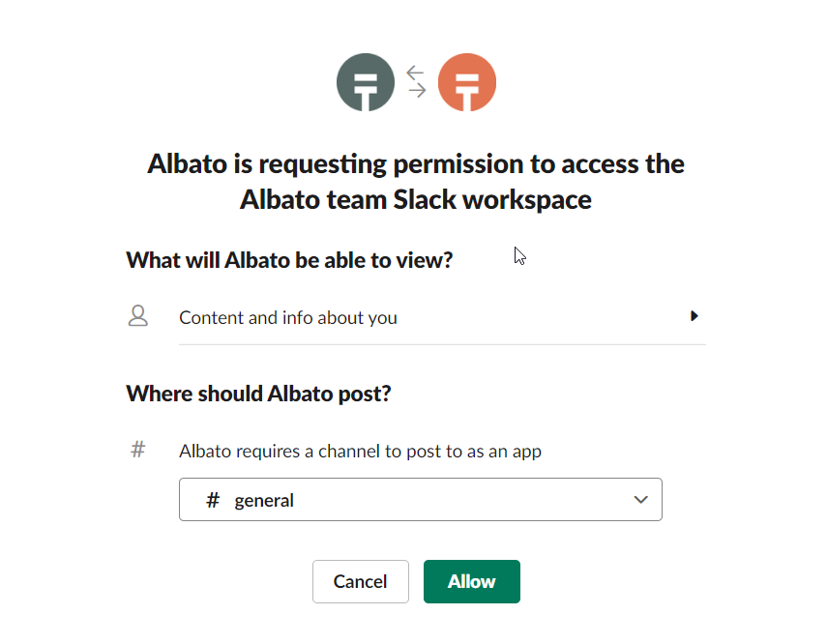Click the 'Where should Albato post?' heading
The width and height of the screenshot is (827, 644).
pyautogui.click(x=258, y=394)
